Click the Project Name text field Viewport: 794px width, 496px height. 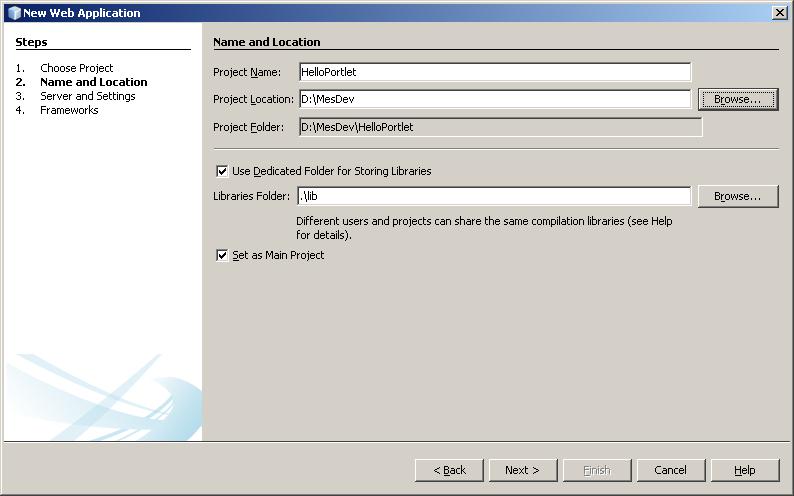tap(495, 72)
